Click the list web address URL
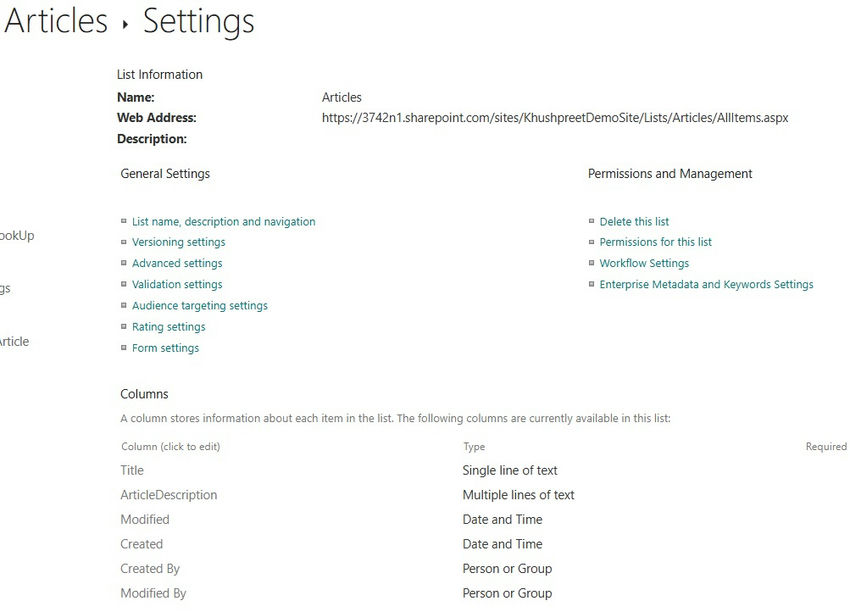 pyautogui.click(x=555, y=118)
